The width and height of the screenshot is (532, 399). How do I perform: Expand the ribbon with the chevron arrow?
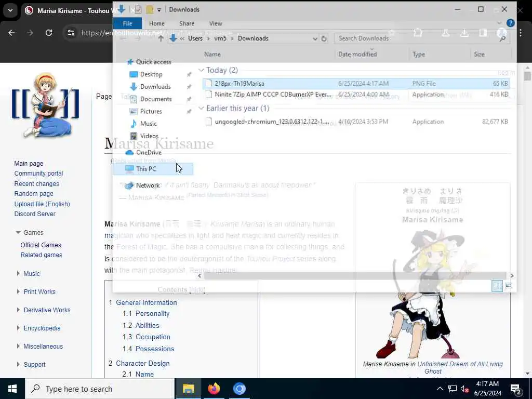tap(499, 23)
